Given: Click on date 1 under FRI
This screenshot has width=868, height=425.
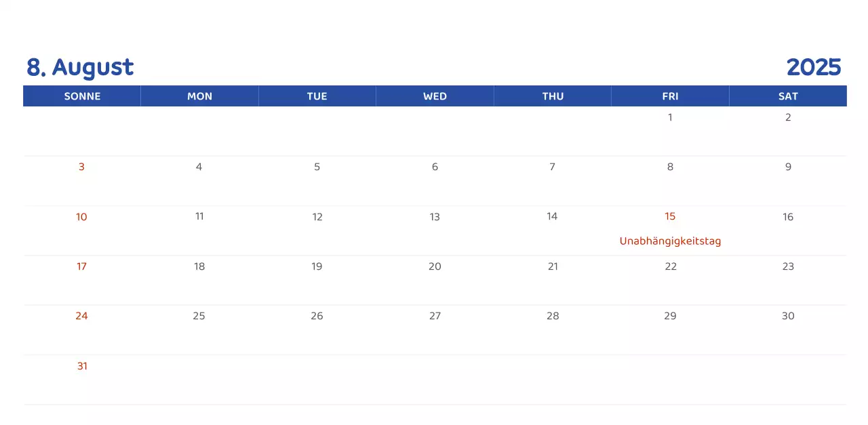Looking at the screenshot, I should pyautogui.click(x=670, y=117).
